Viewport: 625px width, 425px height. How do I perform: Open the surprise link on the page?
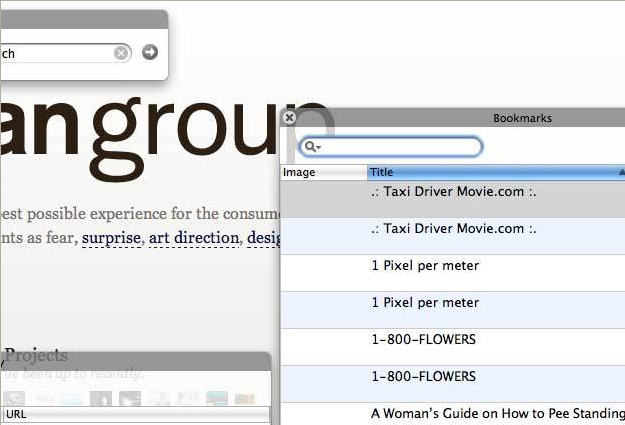pyautogui.click(x=111, y=238)
